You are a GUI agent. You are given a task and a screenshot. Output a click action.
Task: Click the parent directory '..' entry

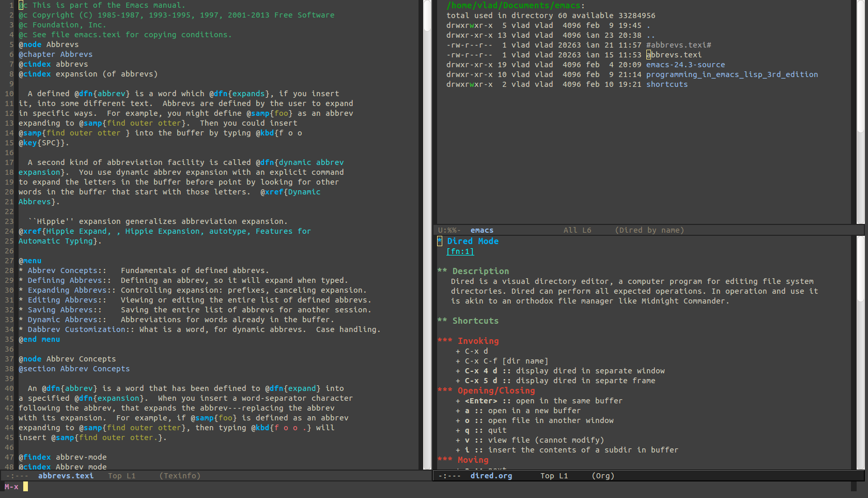[x=650, y=35]
